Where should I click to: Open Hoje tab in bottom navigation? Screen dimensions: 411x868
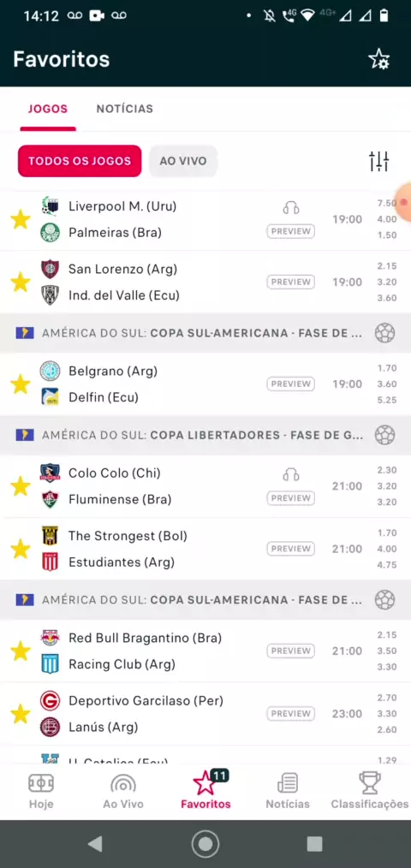(41, 791)
